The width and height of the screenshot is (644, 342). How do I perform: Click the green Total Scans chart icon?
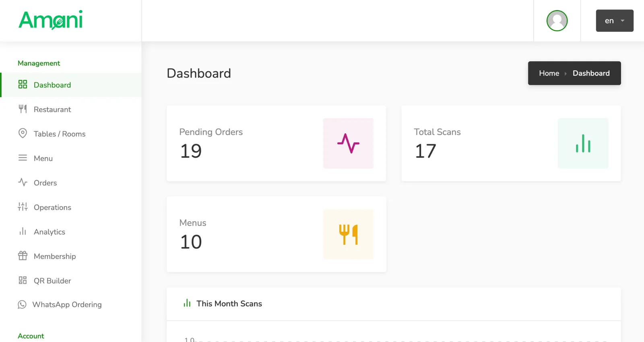583,143
